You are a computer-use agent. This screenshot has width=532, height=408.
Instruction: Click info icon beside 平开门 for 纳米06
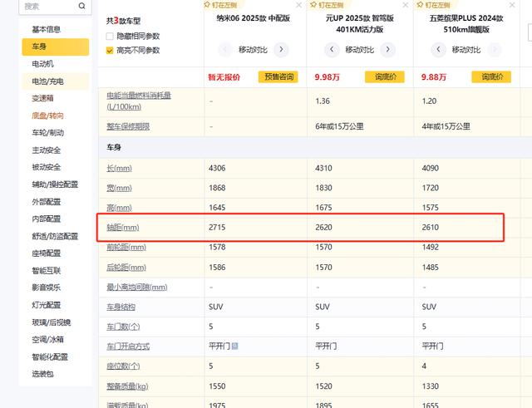click(x=234, y=346)
